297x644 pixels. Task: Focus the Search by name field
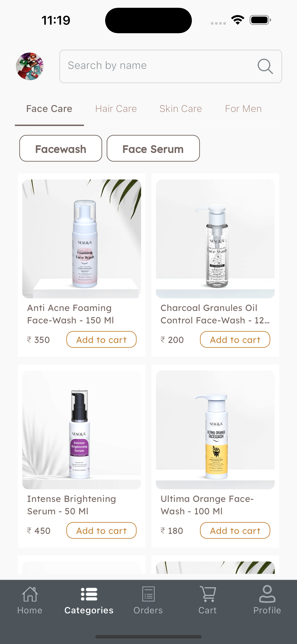click(x=171, y=66)
